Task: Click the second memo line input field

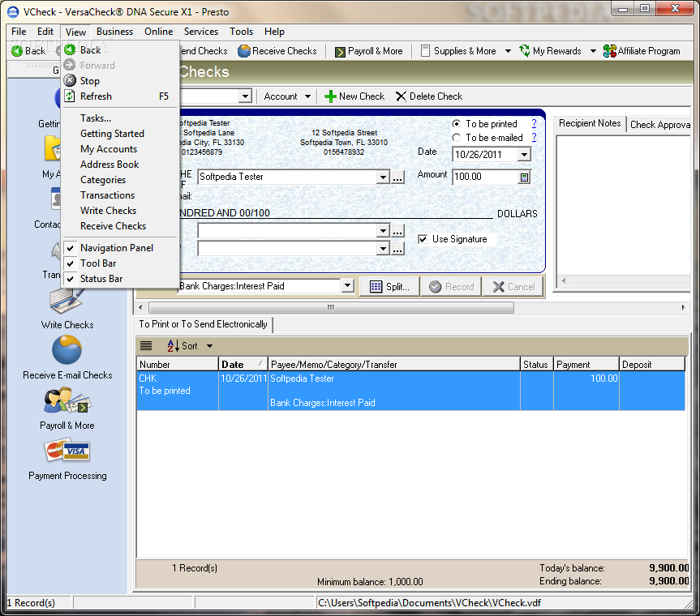Action: click(x=287, y=248)
